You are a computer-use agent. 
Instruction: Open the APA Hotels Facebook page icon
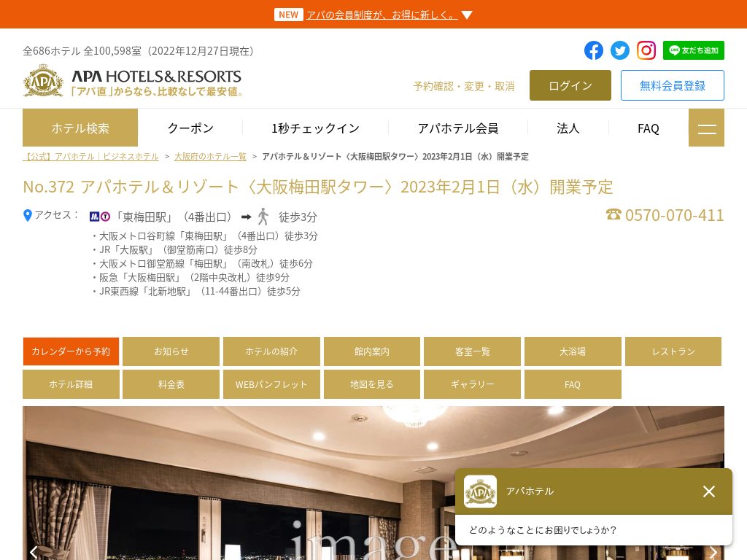tap(594, 50)
